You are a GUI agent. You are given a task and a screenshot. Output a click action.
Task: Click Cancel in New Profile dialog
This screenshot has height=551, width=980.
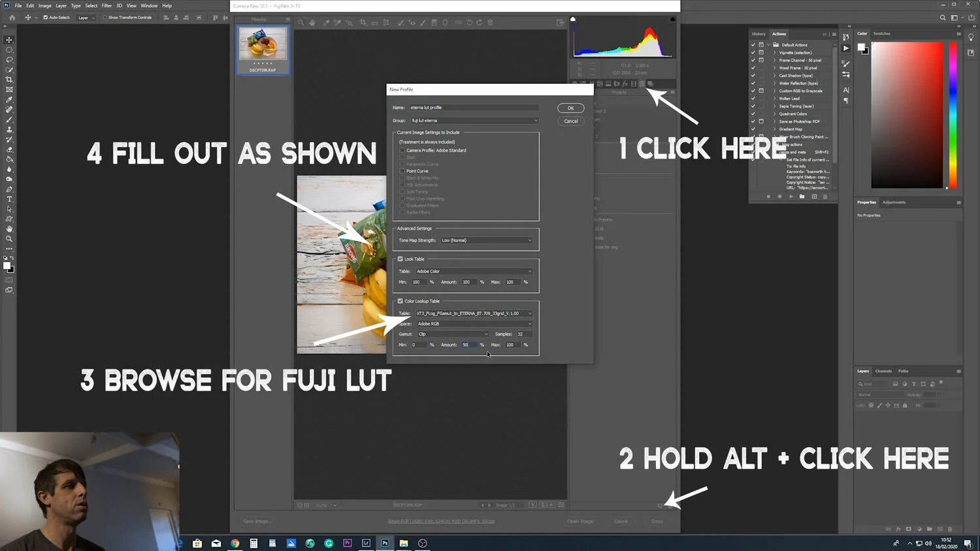(570, 121)
